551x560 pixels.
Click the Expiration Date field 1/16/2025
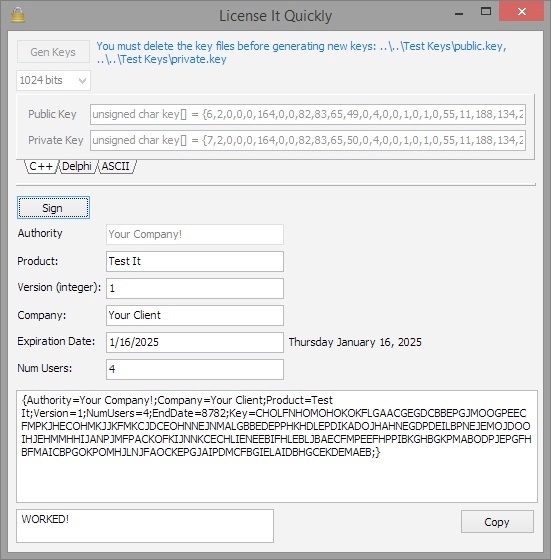(195, 342)
